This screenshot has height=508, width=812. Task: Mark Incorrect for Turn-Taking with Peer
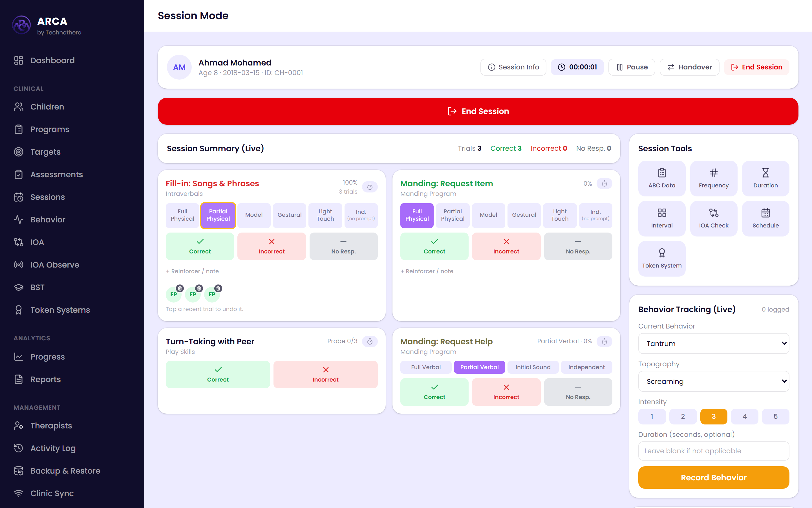(325, 375)
